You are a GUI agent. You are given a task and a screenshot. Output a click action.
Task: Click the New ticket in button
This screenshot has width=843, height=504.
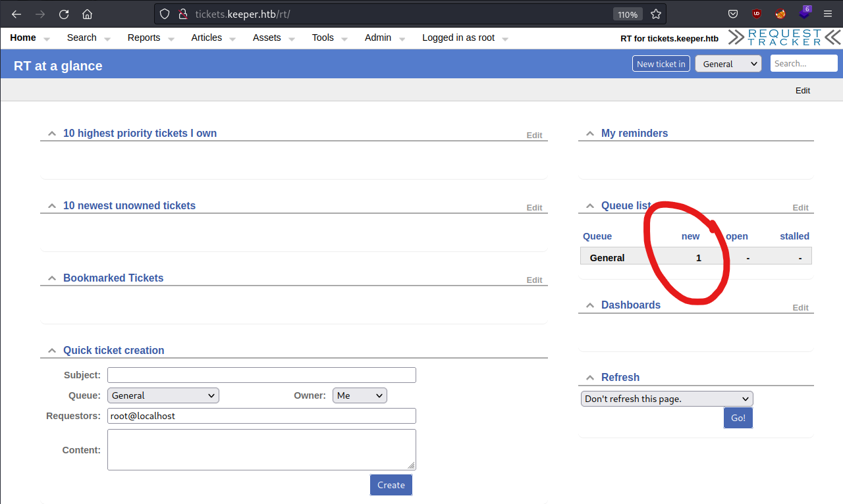coord(661,64)
